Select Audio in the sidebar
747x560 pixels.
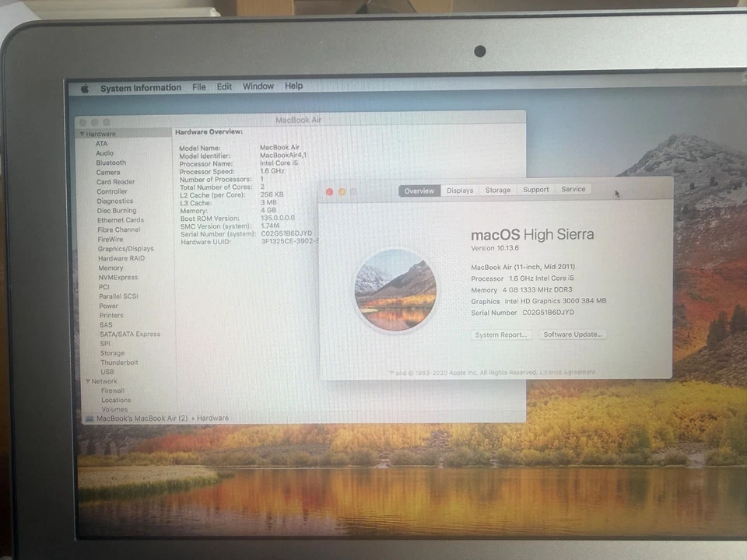pos(104,153)
